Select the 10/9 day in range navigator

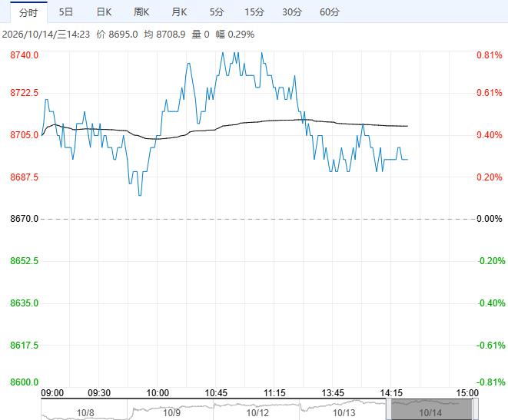[x=171, y=412]
